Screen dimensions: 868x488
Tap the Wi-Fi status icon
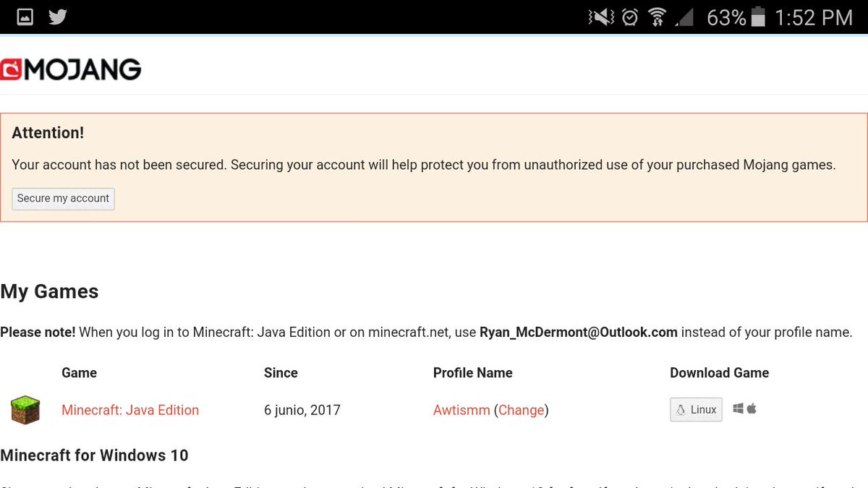(658, 17)
